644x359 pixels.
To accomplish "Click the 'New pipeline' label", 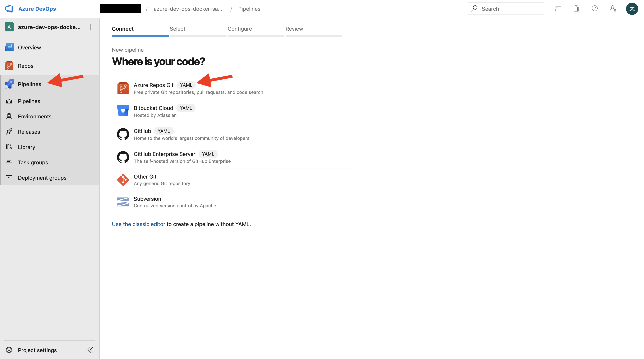I will coord(128,50).
